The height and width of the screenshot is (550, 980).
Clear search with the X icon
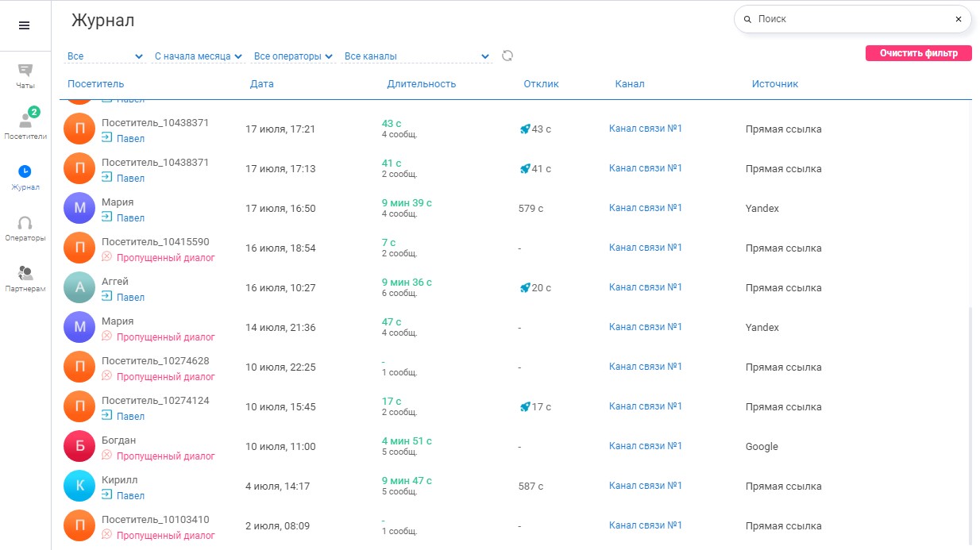pyautogui.click(x=959, y=19)
